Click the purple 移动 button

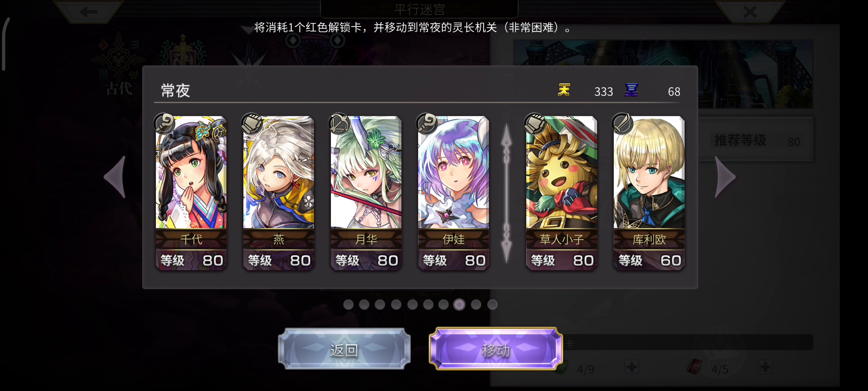tap(496, 349)
